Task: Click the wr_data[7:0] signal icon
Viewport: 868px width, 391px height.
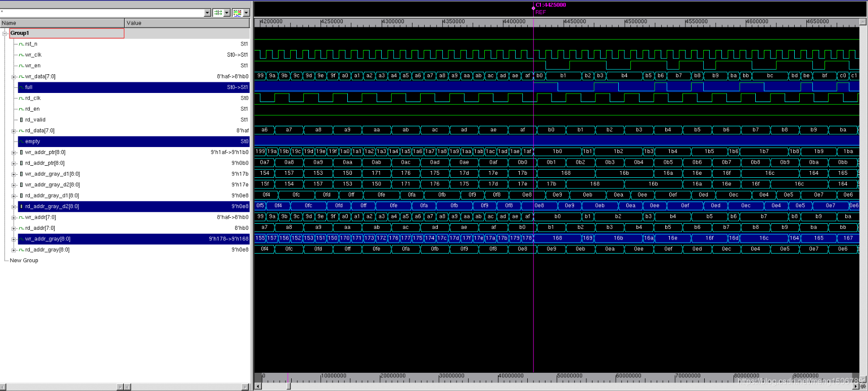Action: 21,76
